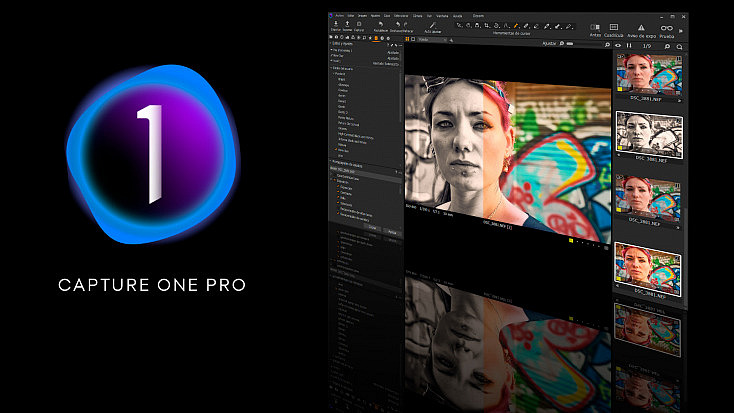Open the Archivo menu
The width and height of the screenshot is (734, 413).
coord(339,15)
